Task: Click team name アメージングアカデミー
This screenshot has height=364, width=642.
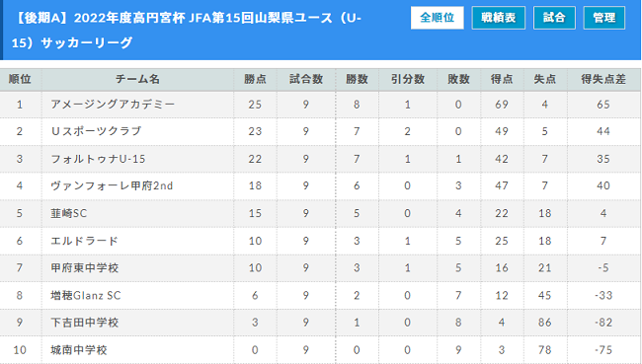Action: click(x=113, y=105)
